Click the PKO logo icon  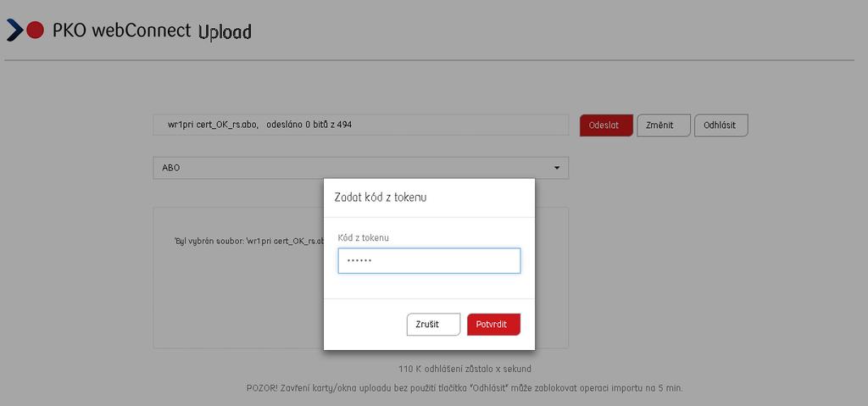click(25, 30)
